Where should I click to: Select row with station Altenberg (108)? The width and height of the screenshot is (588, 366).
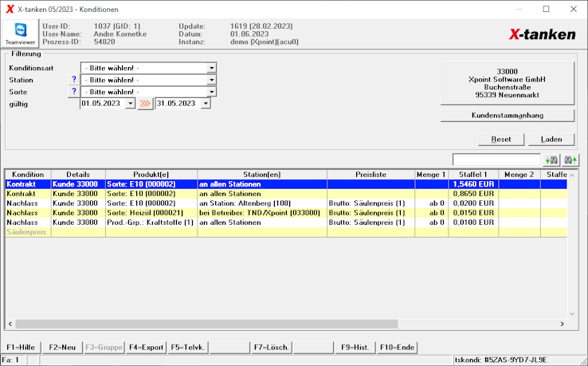coord(286,203)
